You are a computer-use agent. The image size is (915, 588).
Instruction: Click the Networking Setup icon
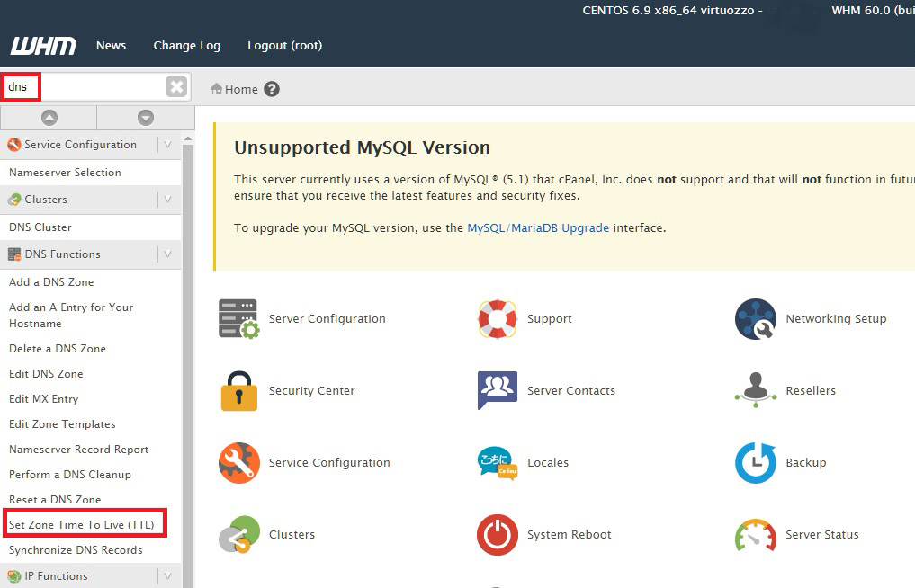[x=755, y=319]
